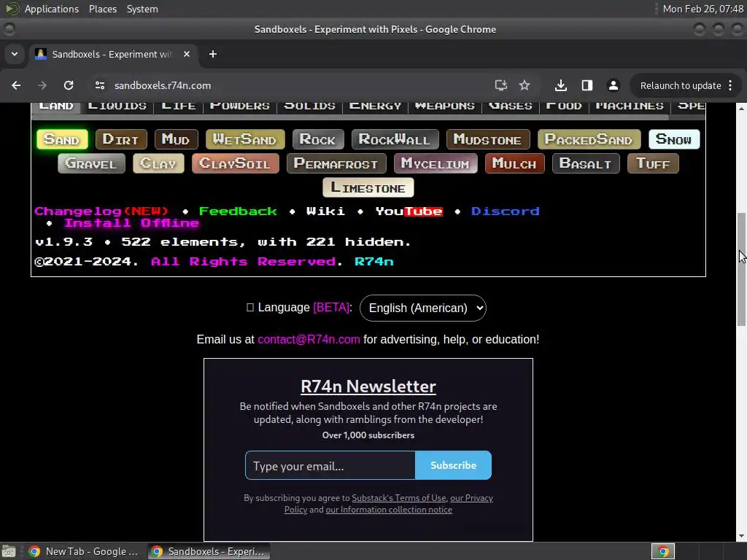This screenshot has height=560, width=747.
Task: Select the PackedSand element
Action: pyautogui.click(x=589, y=139)
